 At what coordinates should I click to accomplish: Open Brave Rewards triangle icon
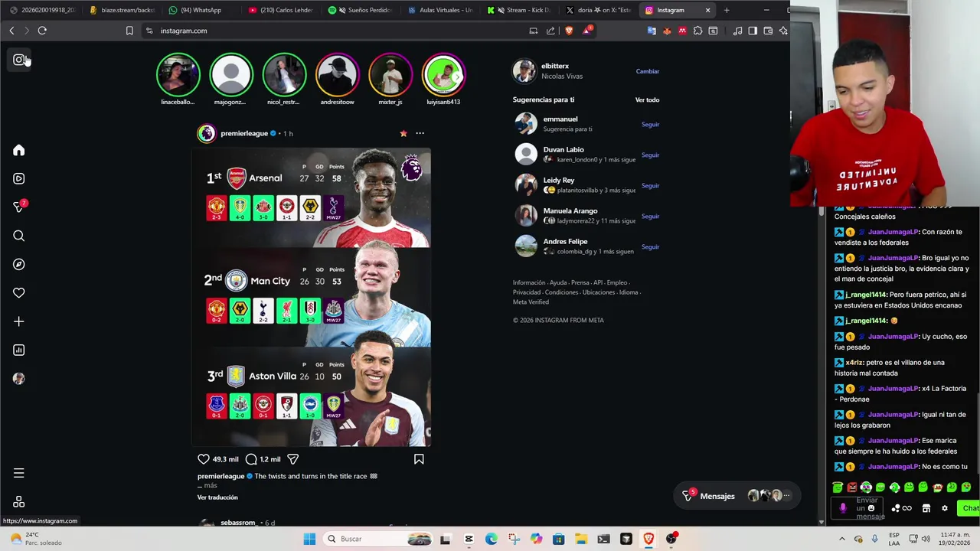[586, 31]
